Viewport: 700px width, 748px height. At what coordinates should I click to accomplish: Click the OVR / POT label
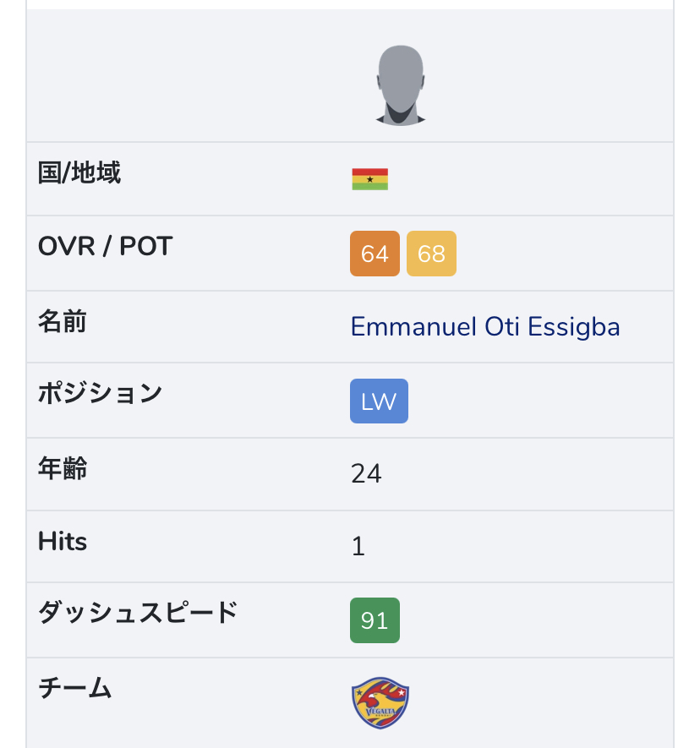106,247
